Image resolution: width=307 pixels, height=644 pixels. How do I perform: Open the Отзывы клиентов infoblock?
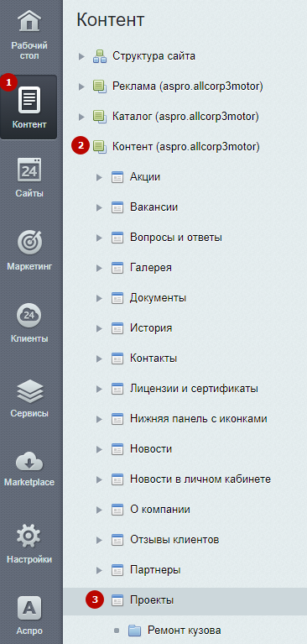tap(174, 540)
